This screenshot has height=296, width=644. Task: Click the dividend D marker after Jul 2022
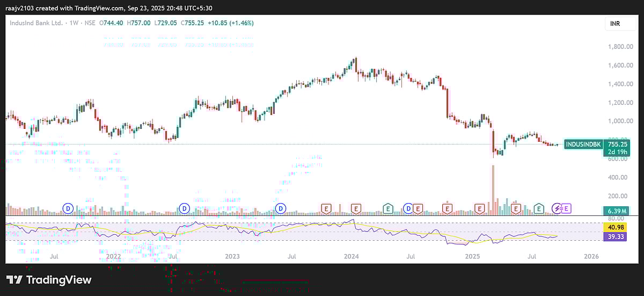coord(185,208)
